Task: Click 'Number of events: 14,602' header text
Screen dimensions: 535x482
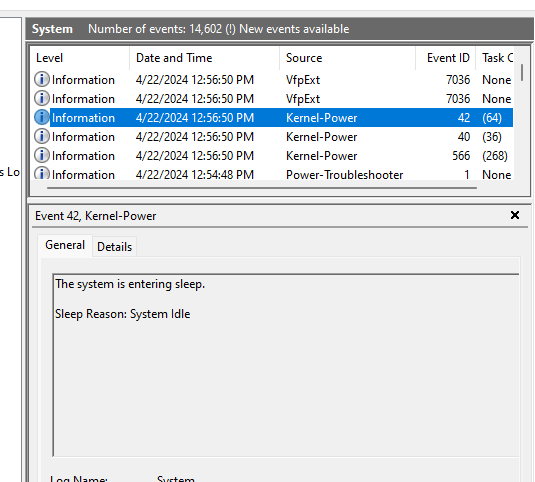Action: (155, 29)
